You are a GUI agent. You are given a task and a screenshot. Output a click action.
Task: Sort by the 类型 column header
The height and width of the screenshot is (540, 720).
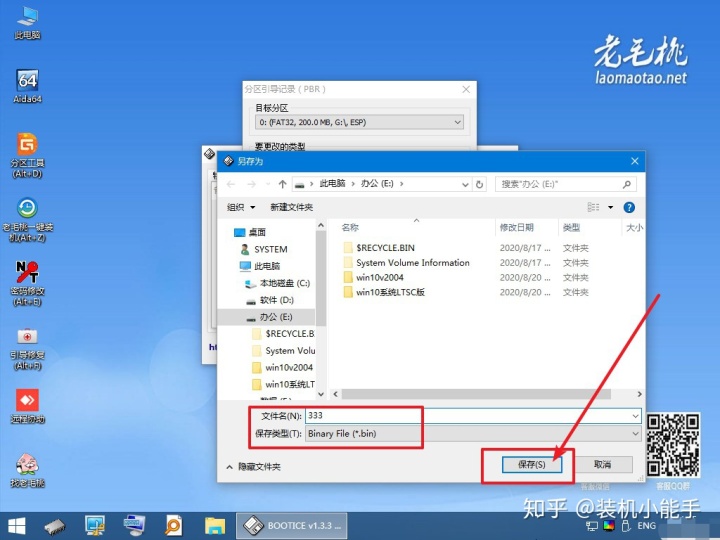(571, 227)
